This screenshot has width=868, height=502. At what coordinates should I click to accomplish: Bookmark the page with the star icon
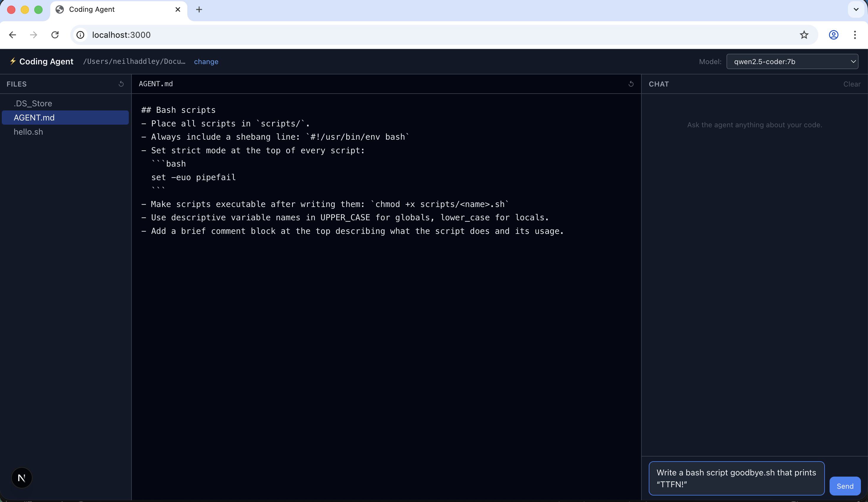pos(804,35)
